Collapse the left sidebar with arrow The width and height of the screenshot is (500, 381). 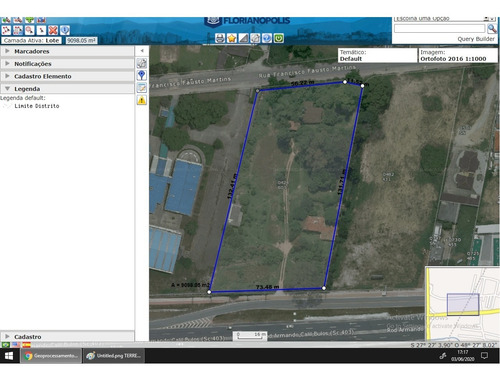click(x=142, y=51)
